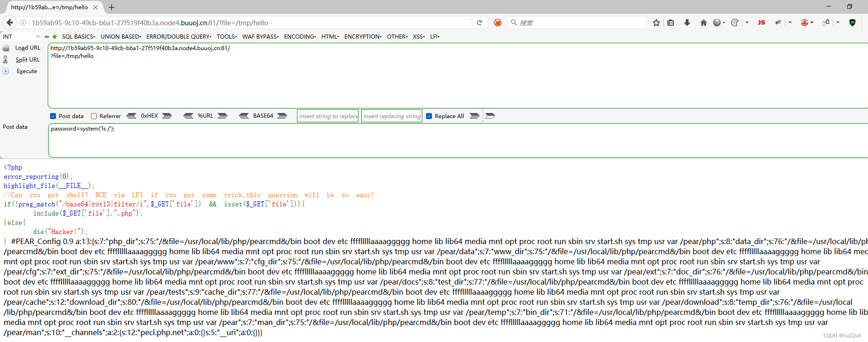URL-encode with arrow right of %URL
Screen dimensions: 868x342
pos(223,116)
